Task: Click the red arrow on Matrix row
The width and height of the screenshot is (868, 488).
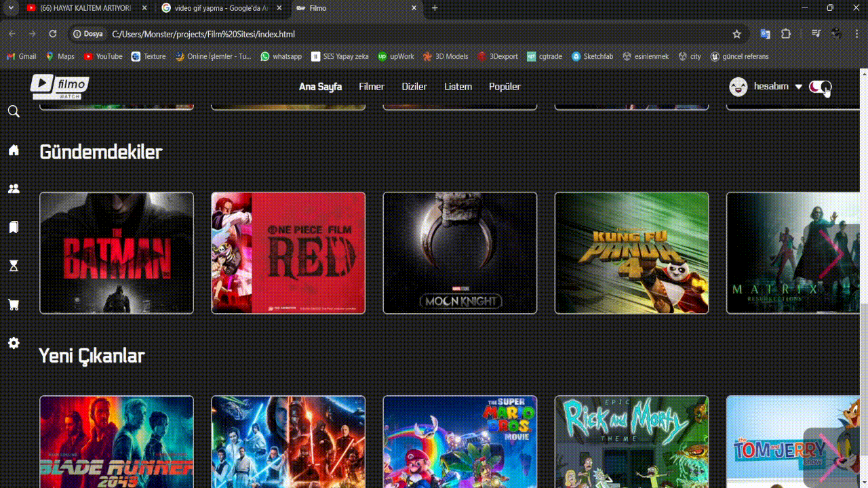Action: (x=831, y=253)
